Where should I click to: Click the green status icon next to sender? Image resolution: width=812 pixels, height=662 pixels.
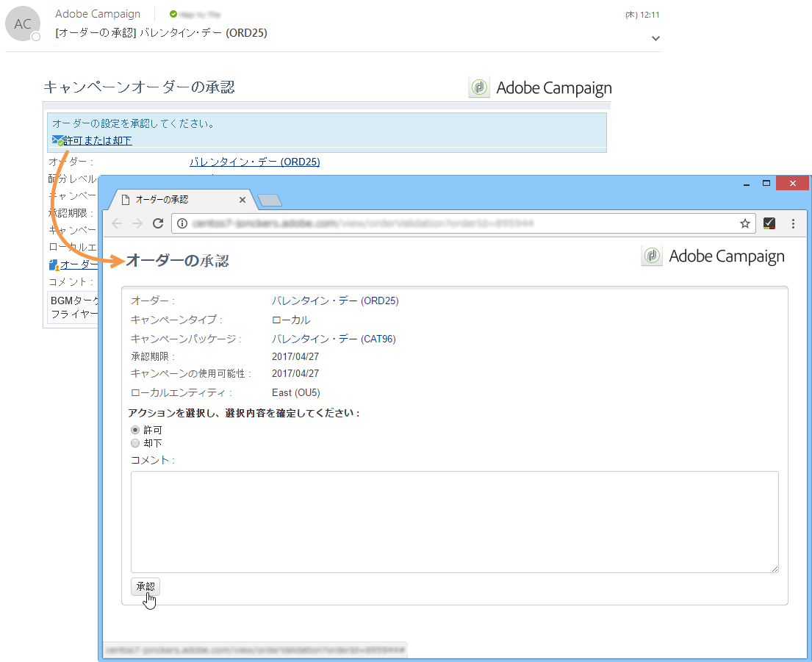click(x=173, y=14)
